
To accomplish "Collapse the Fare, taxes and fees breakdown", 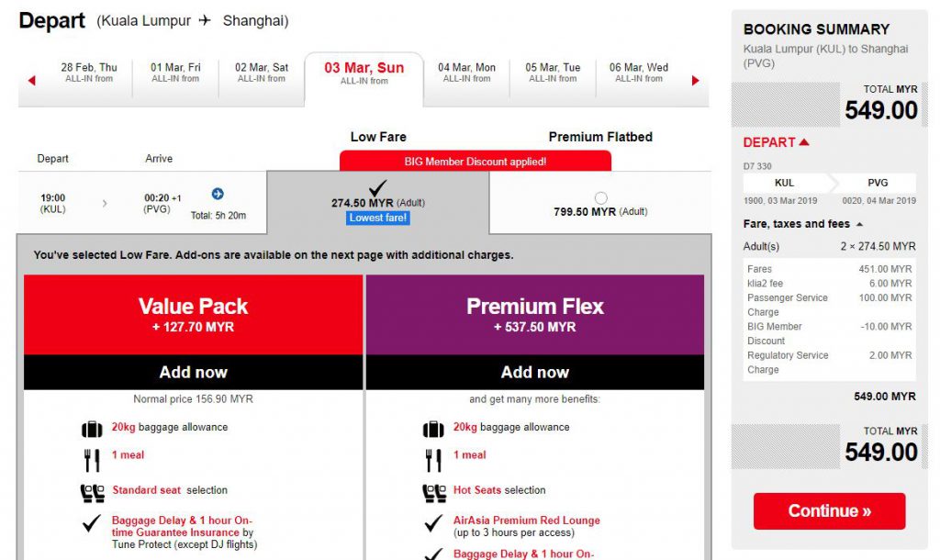I will [x=860, y=224].
